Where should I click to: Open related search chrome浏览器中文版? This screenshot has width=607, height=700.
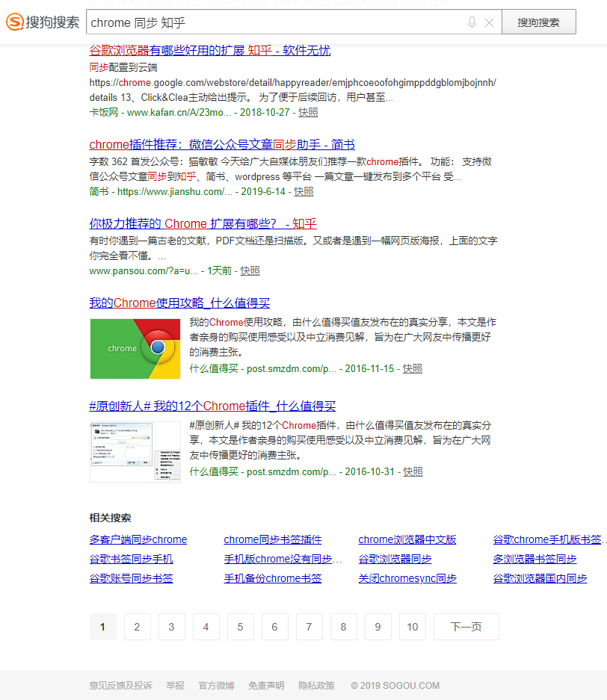pyautogui.click(x=407, y=539)
